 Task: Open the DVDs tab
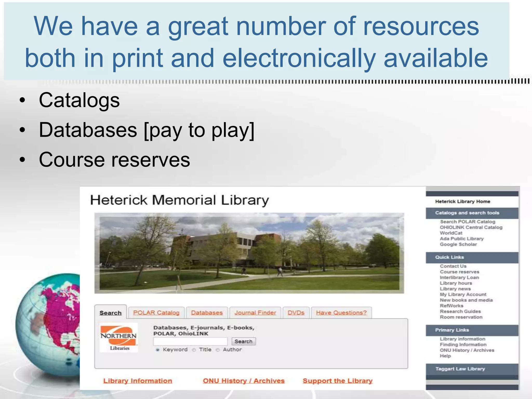296,312
